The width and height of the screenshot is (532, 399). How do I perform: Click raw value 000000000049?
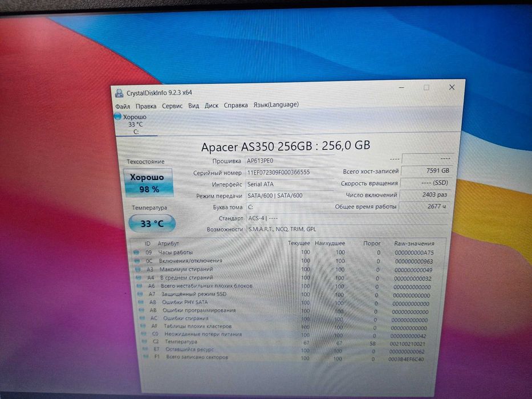[413, 270]
